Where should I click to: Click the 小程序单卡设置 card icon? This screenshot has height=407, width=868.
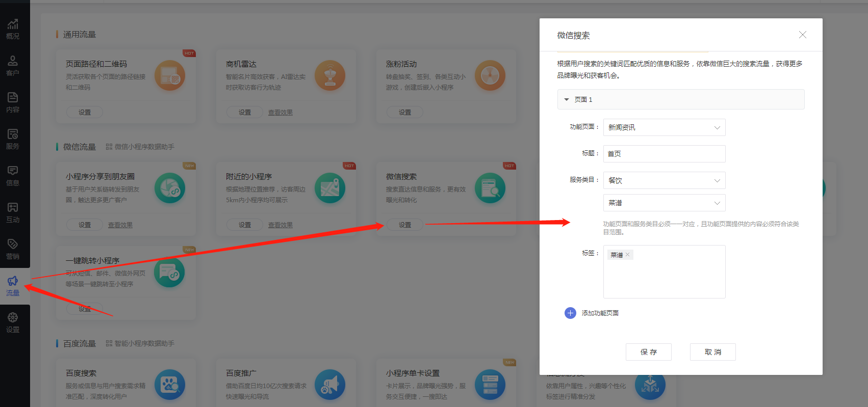(490, 385)
